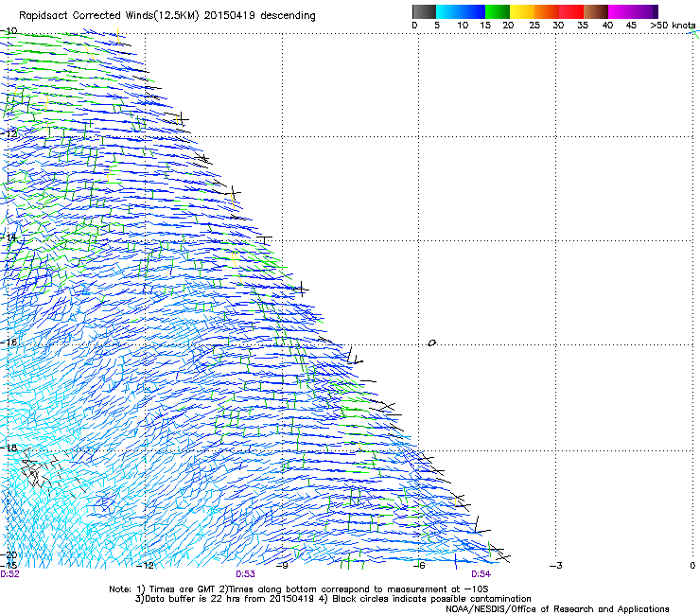
Task: Click the note 'Black circles indicate possible contamination'
Action: (x=431, y=599)
